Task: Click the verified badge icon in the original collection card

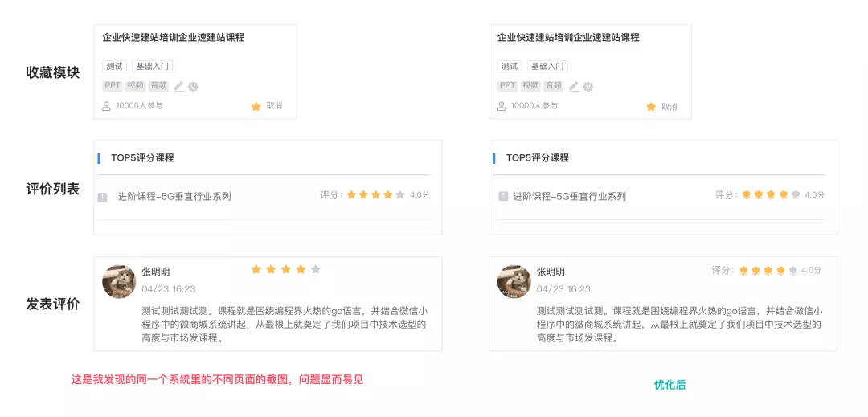Action: click(193, 86)
